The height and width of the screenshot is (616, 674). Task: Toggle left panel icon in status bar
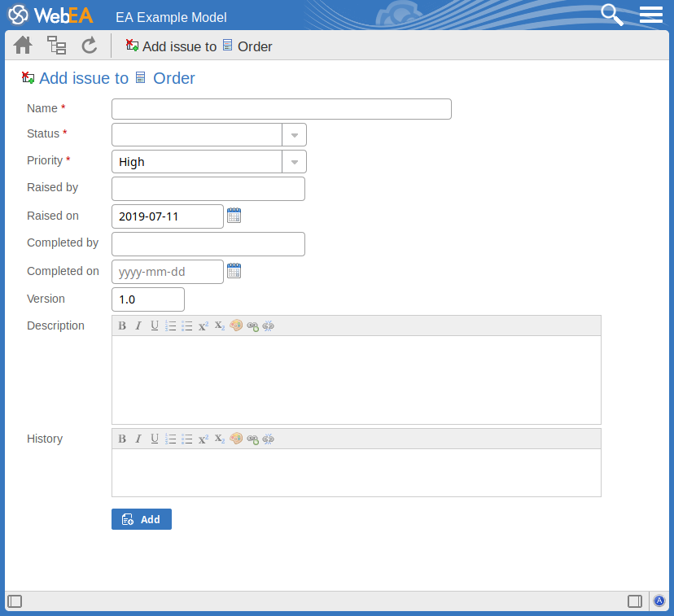pyautogui.click(x=15, y=601)
